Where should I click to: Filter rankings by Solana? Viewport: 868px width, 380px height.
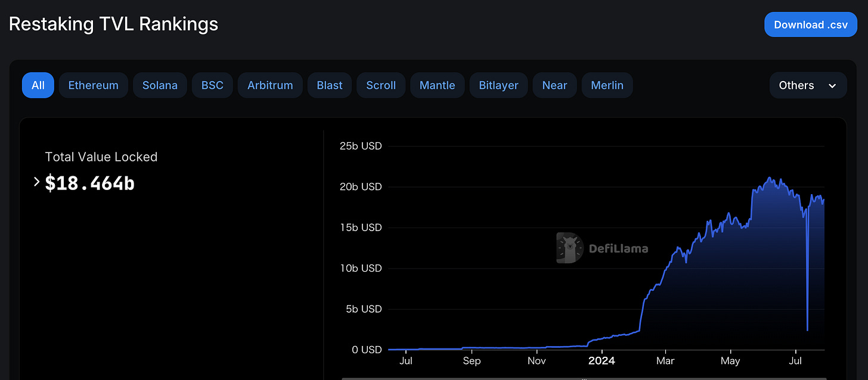[x=160, y=85]
